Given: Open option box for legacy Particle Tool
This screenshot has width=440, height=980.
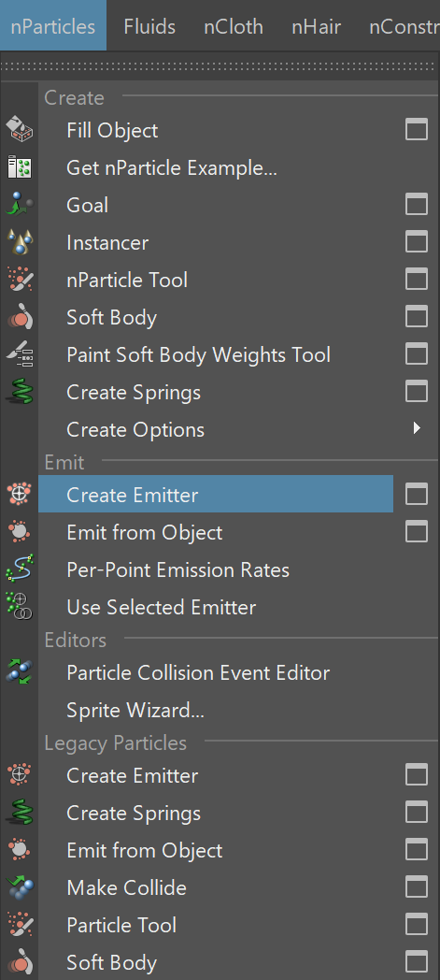Looking at the screenshot, I should 417,925.
